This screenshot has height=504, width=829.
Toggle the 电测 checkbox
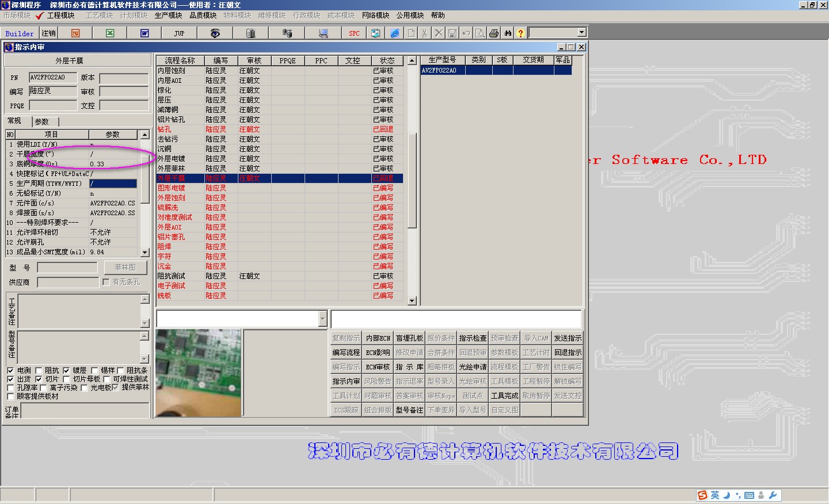click(x=10, y=371)
